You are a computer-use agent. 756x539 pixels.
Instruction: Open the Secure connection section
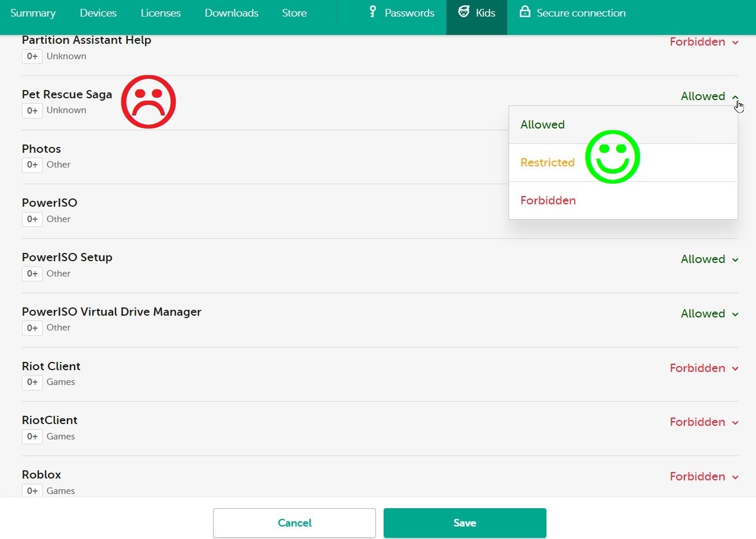point(572,13)
